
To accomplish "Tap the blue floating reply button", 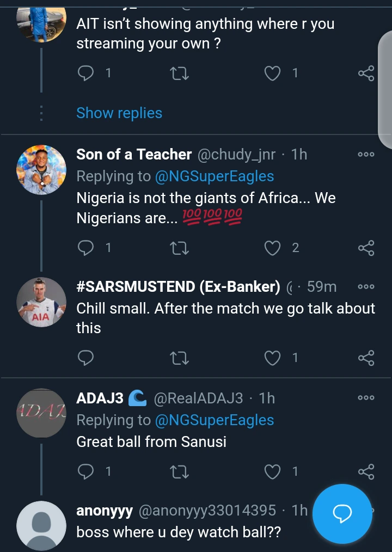I will point(342,513).
